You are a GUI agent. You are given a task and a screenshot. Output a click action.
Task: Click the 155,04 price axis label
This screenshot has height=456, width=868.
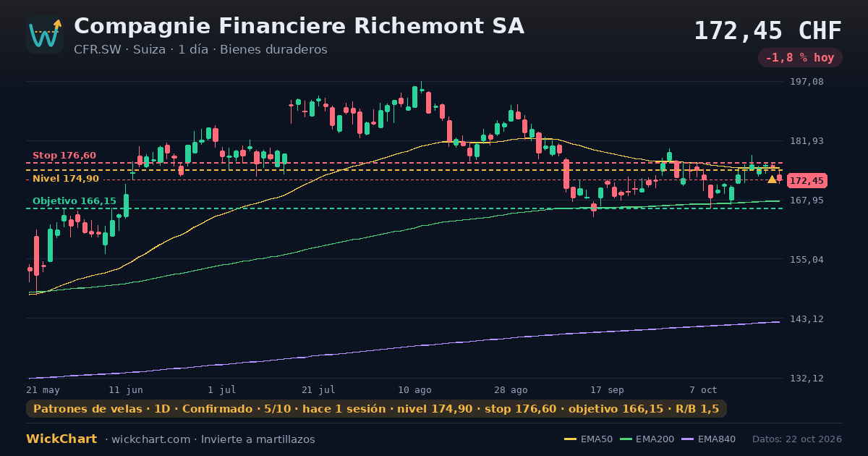[806, 260]
